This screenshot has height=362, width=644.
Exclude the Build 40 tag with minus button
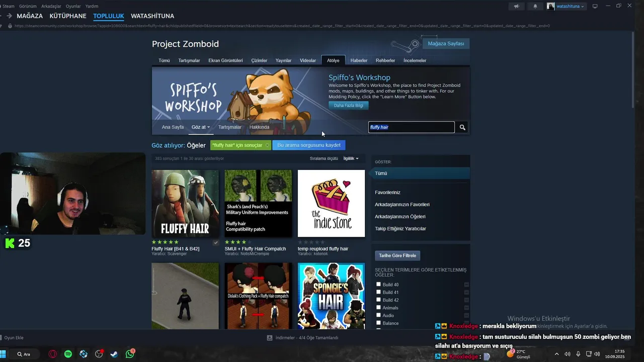point(466,285)
